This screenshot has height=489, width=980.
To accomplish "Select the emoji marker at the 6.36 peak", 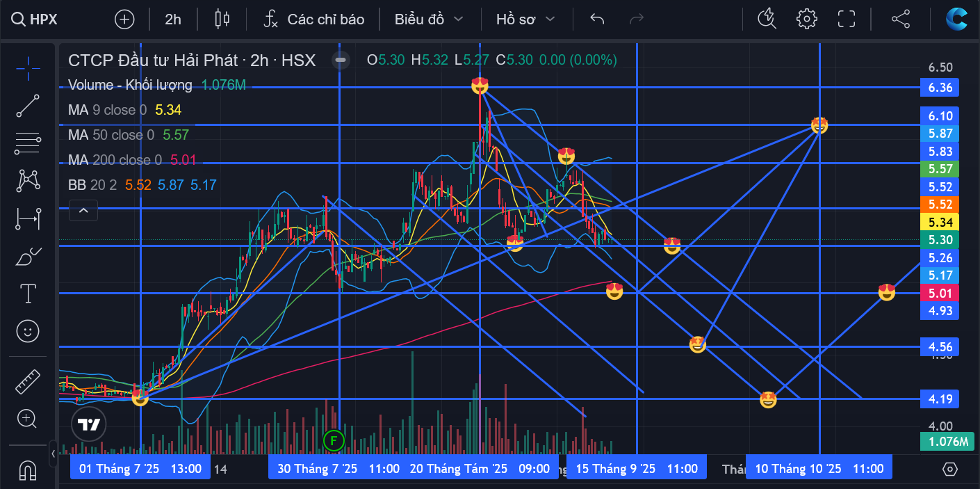I will click(480, 86).
